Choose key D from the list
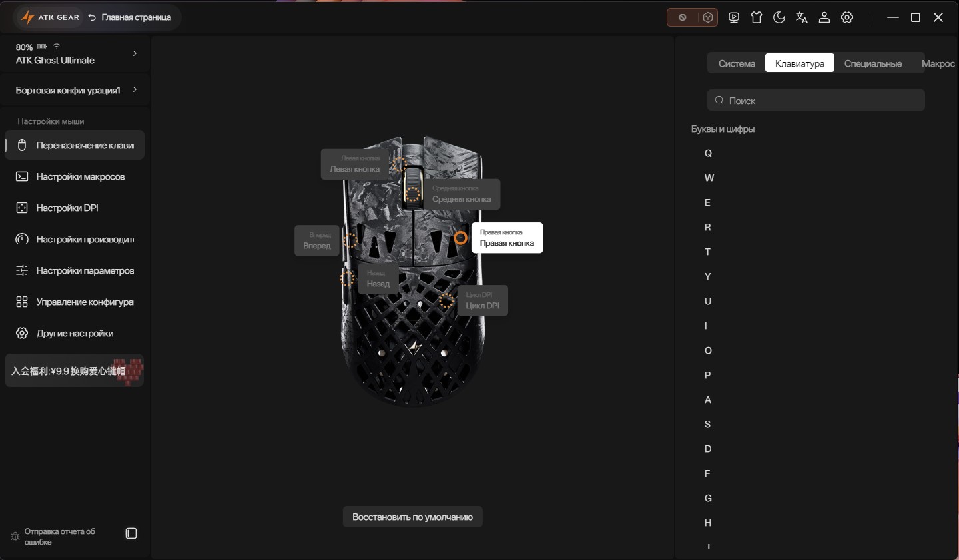This screenshot has width=959, height=560. click(x=708, y=449)
